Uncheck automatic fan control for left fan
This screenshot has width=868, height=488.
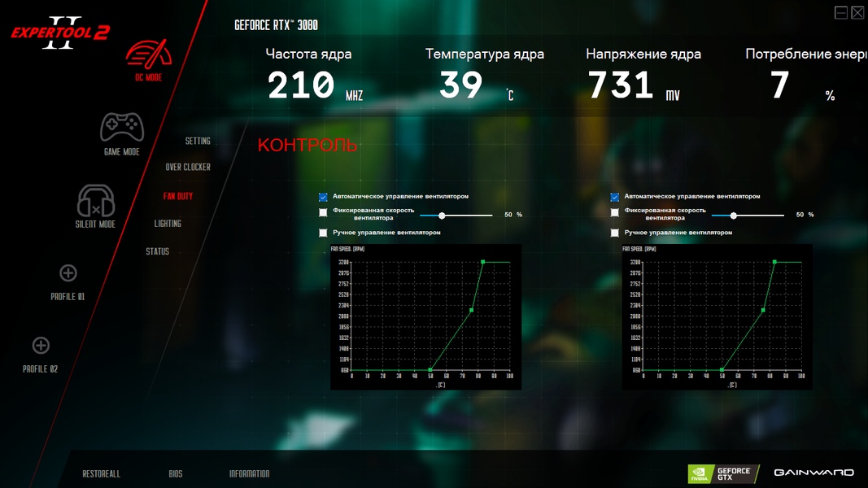click(x=323, y=197)
